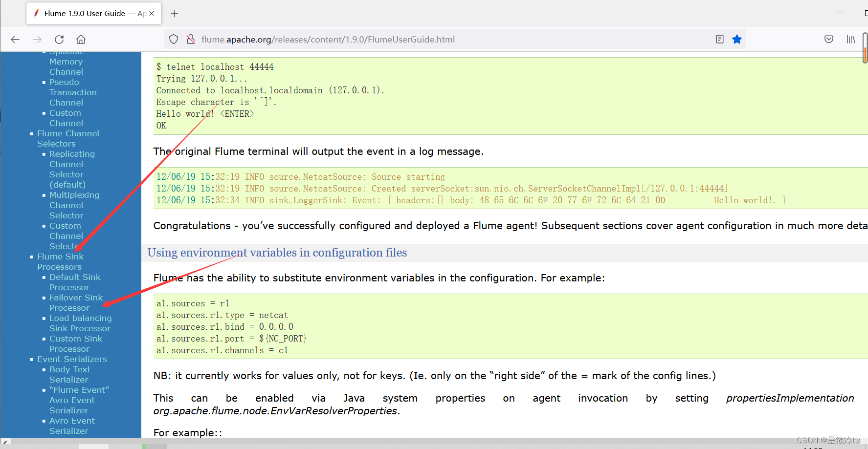Click the 'a1.sources.r1.type = netcat' line

(x=222, y=315)
